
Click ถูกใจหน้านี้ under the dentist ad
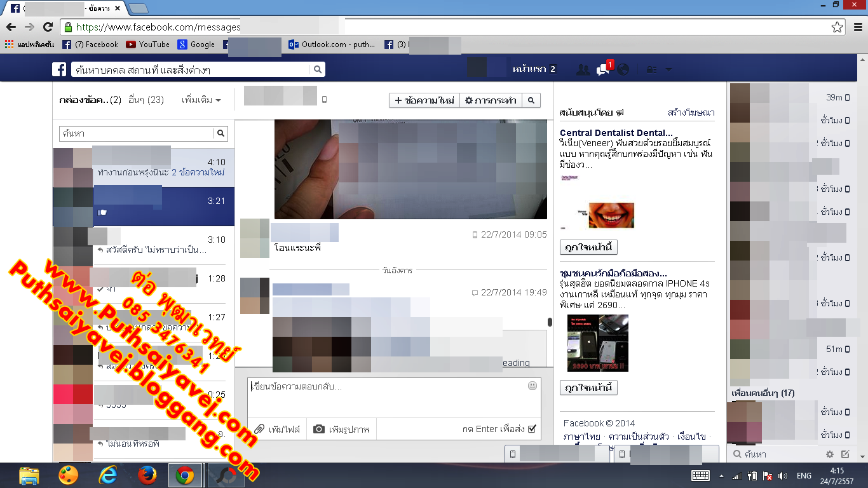click(x=588, y=247)
